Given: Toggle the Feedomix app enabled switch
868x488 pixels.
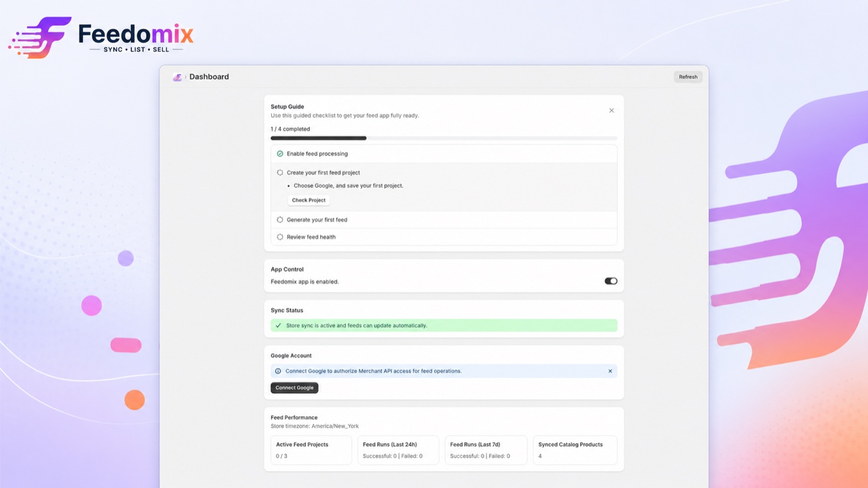Looking at the screenshot, I should point(611,281).
